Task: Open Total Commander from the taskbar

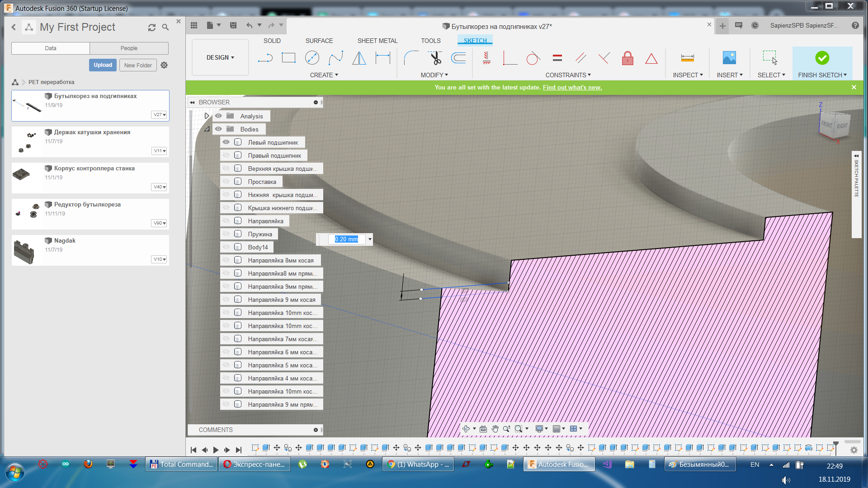Action: (181, 465)
